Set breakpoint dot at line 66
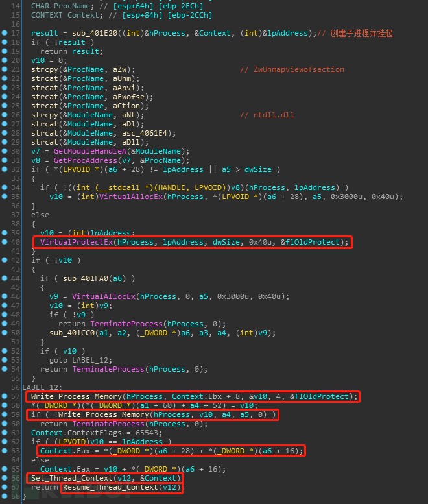This screenshot has width=428, height=504. click(5, 477)
